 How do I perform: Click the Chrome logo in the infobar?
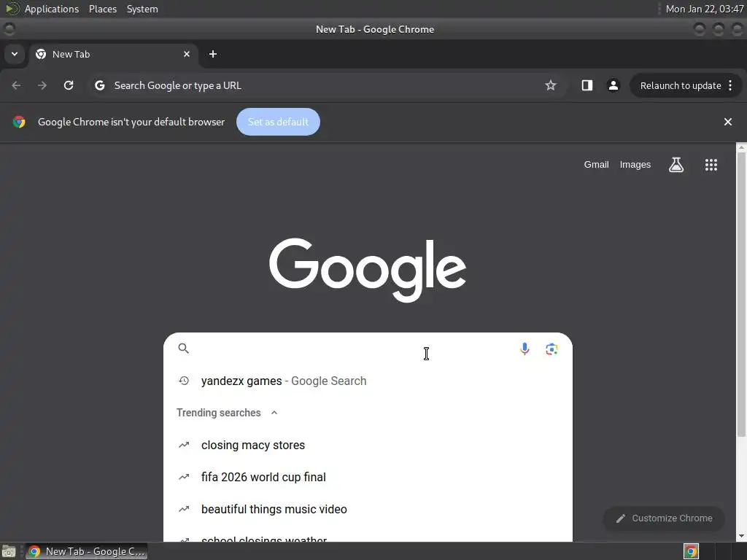(x=19, y=122)
